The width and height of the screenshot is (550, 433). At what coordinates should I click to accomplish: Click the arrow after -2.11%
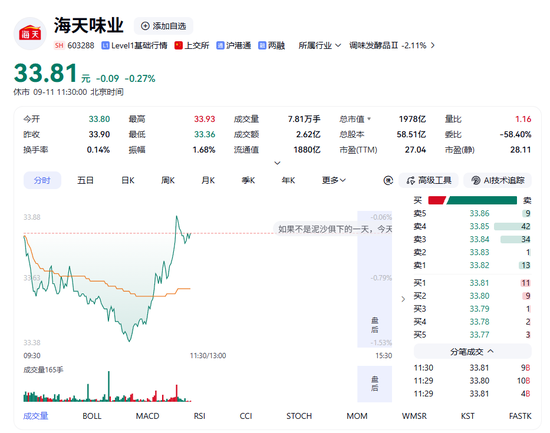click(x=432, y=45)
